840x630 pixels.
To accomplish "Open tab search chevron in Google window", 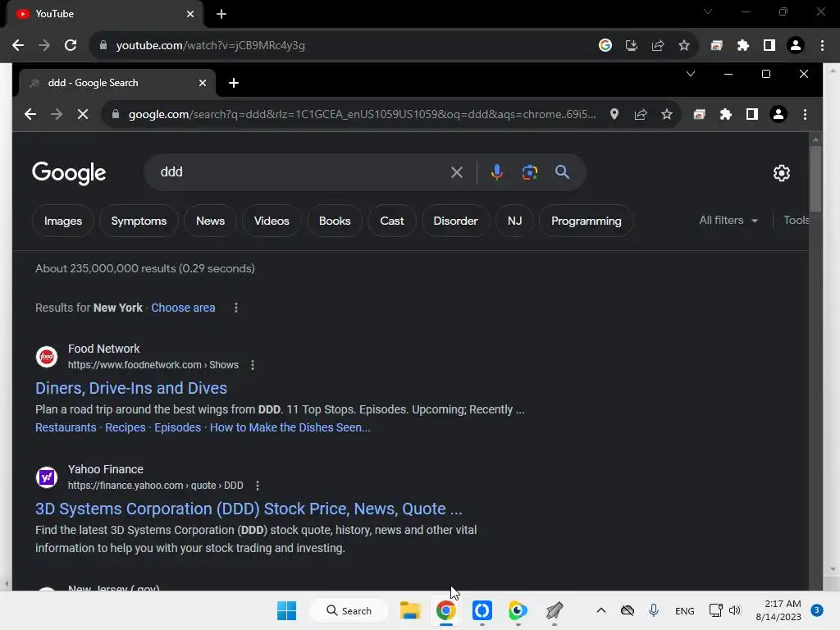I will (x=691, y=74).
